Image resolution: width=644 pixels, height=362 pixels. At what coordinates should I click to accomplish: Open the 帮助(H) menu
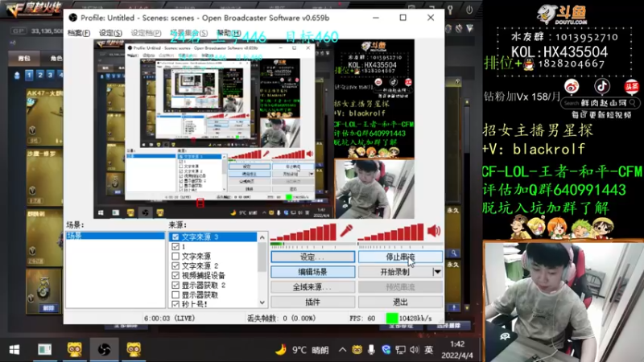point(229,33)
